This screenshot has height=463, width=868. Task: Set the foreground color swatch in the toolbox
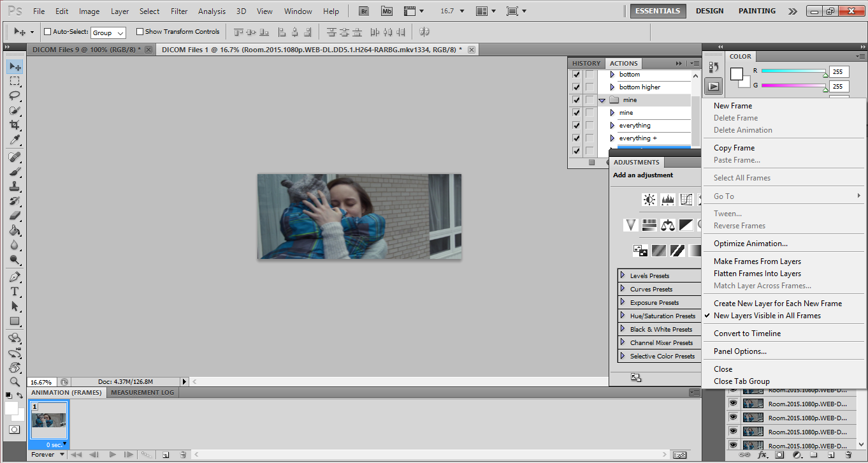11,408
